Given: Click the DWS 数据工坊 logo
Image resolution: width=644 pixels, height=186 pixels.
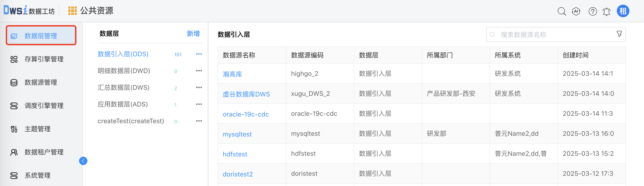Looking at the screenshot, I should click(29, 10).
